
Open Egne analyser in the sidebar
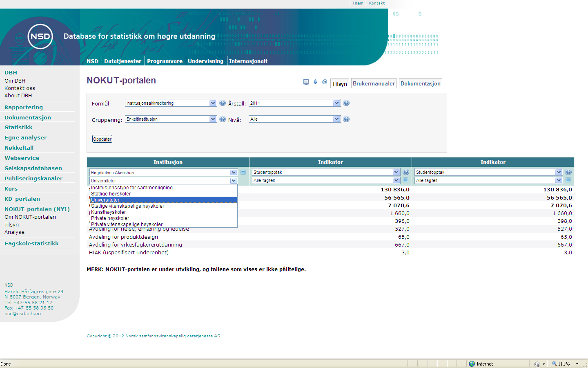point(25,137)
